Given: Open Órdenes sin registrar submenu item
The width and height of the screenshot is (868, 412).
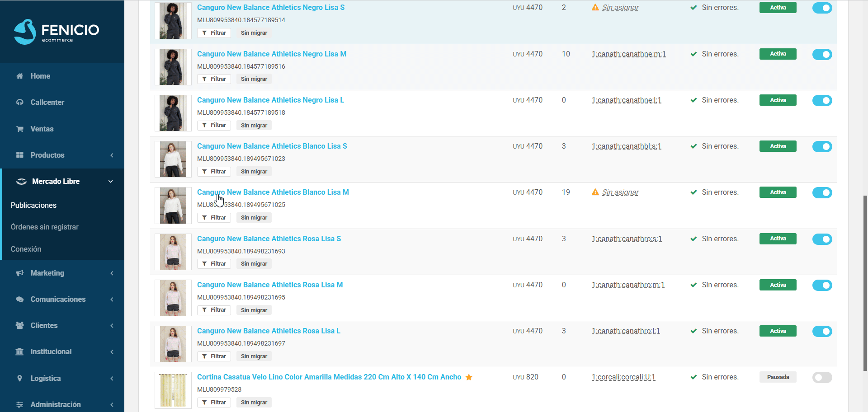Looking at the screenshot, I should tap(45, 227).
